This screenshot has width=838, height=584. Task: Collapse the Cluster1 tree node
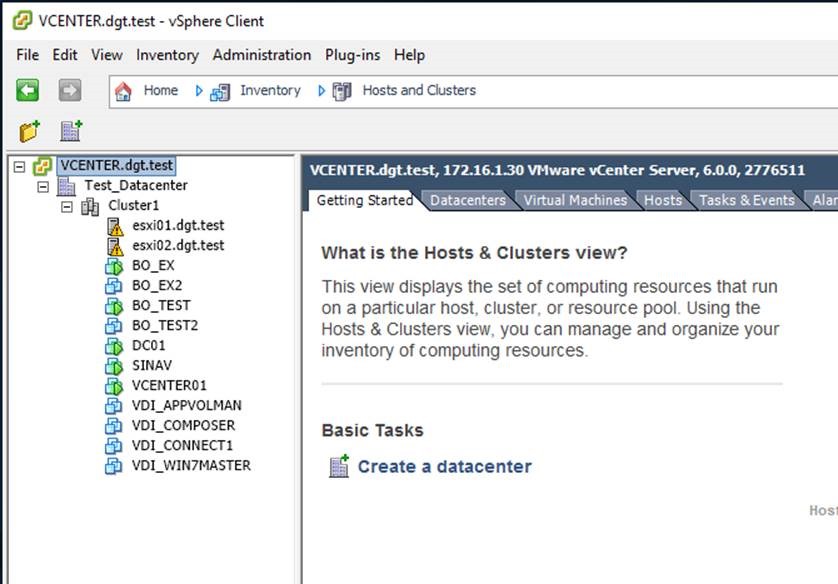[67, 207]
